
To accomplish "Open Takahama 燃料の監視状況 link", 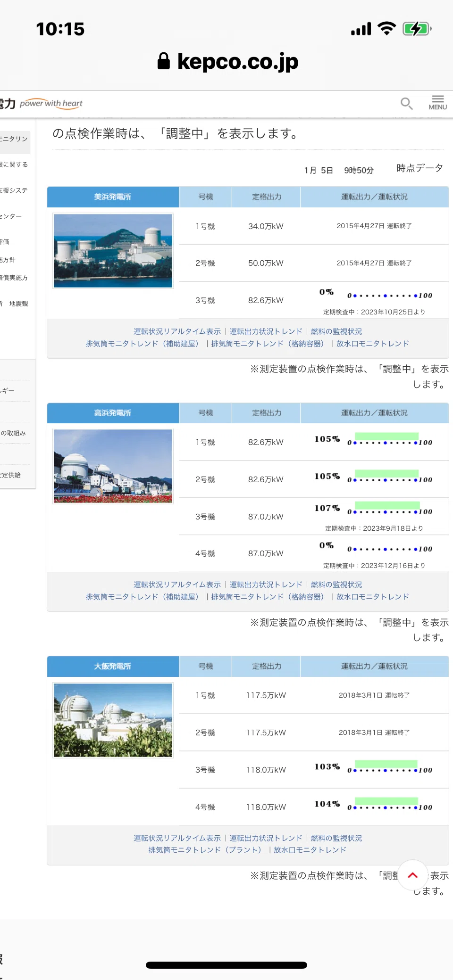I will [336, 585].
